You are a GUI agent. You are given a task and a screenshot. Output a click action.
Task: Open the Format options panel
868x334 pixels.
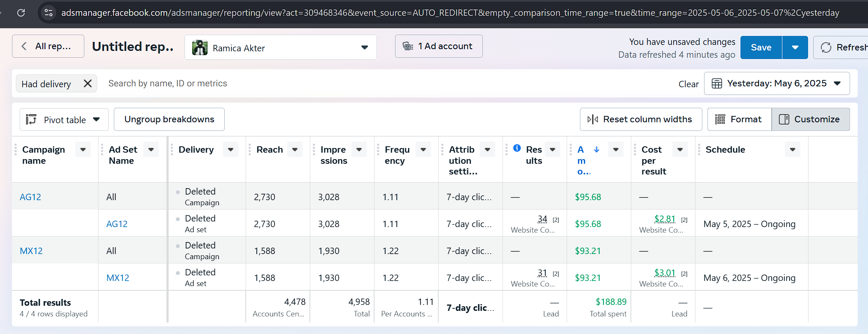pos(739,119)
